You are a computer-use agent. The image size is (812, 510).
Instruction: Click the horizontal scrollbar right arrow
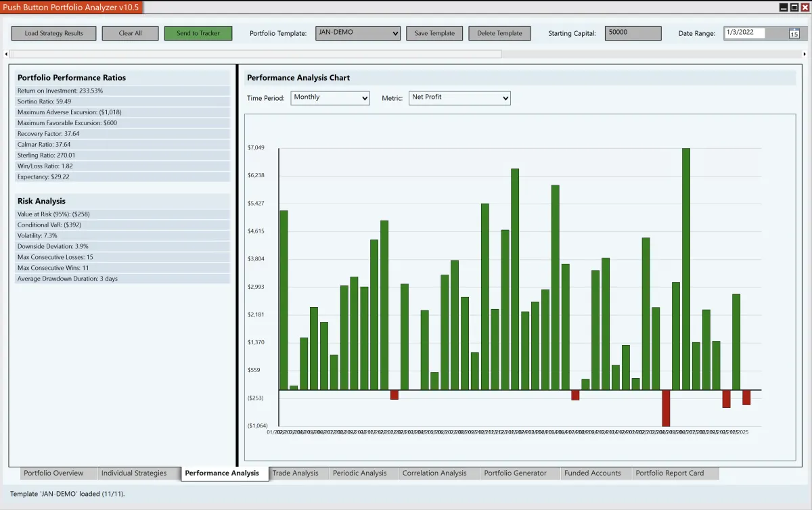coord(805,54)
